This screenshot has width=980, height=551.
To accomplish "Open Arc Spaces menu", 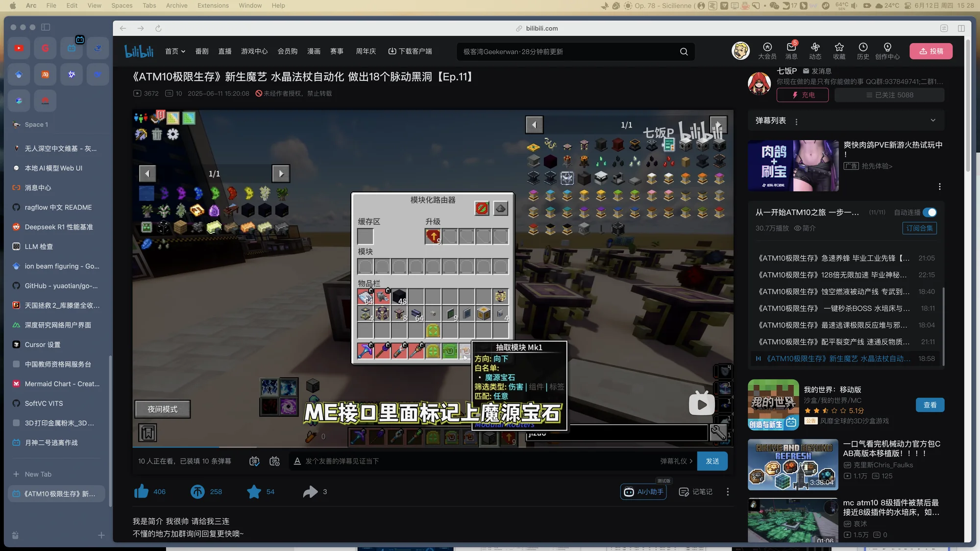I will 122,5.
